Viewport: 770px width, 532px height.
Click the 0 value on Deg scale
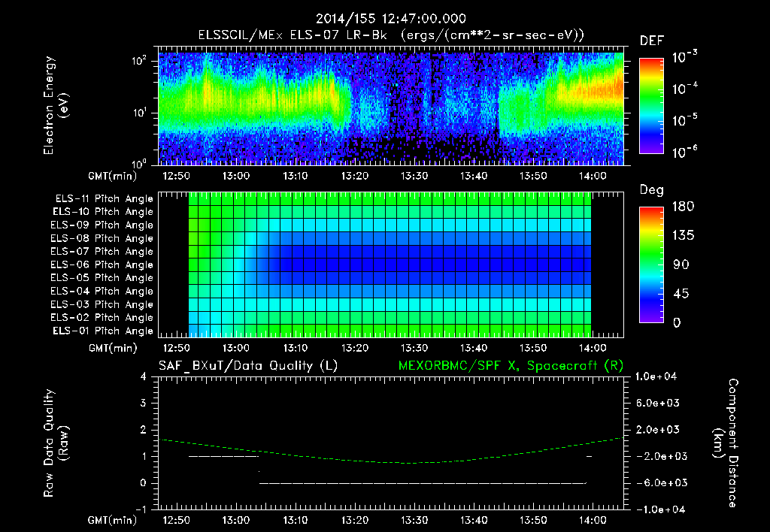click(x=678, y=323)
